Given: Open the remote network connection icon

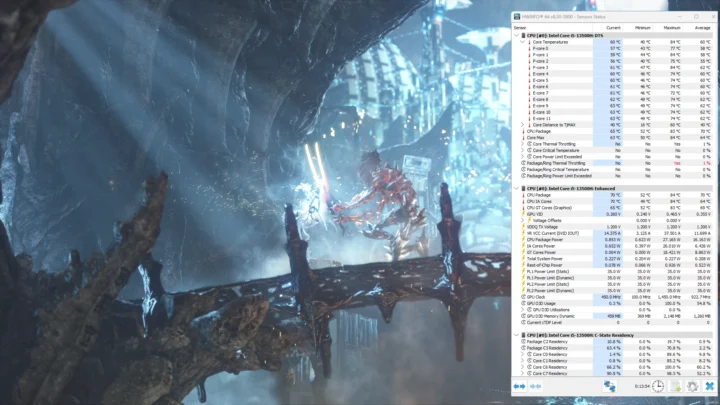Looking at the screenshot, I should coord(609,386).
